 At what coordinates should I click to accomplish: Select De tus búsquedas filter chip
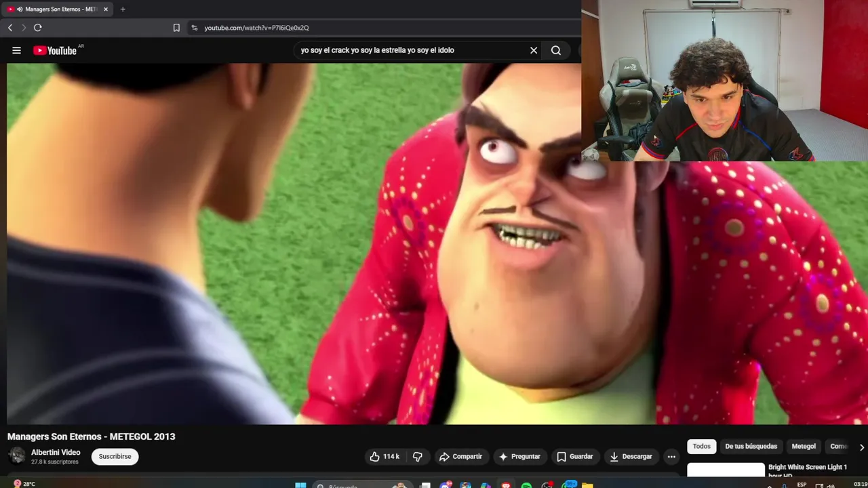pyautogui.click(x=751, y=447)
